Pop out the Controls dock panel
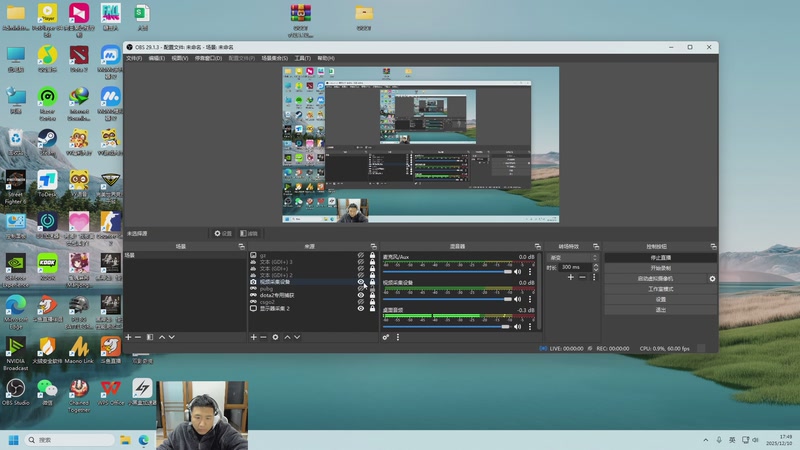This screenshot has height=450, width=800. pyautogui.click(x=713, y=246)
